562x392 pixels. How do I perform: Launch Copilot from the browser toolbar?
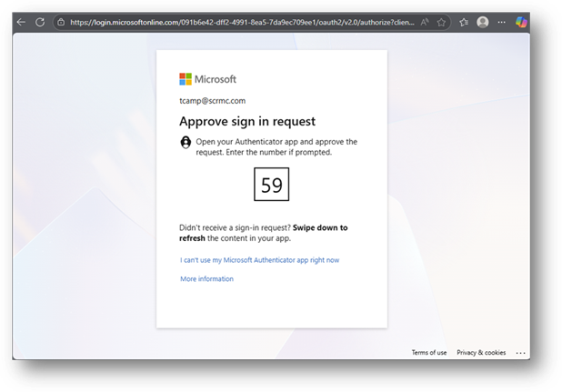[x=521, y=22]
